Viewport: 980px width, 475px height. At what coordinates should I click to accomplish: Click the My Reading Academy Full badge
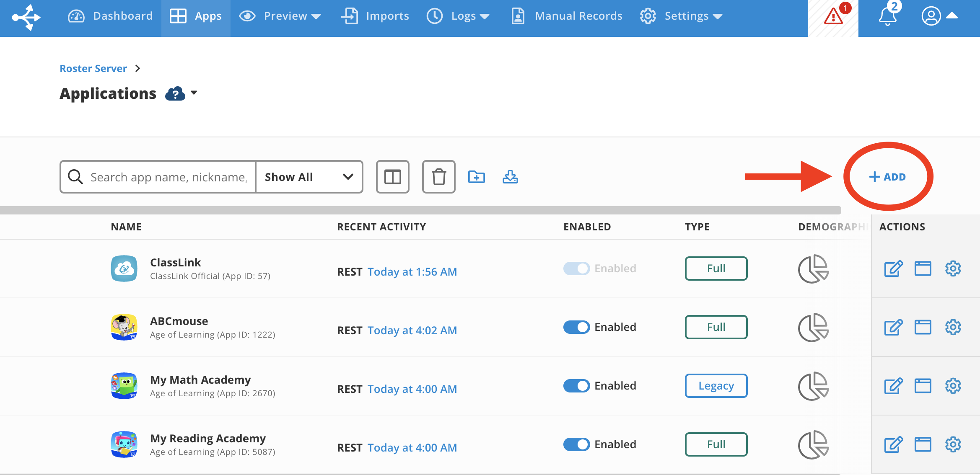click(x=716, y=444)
